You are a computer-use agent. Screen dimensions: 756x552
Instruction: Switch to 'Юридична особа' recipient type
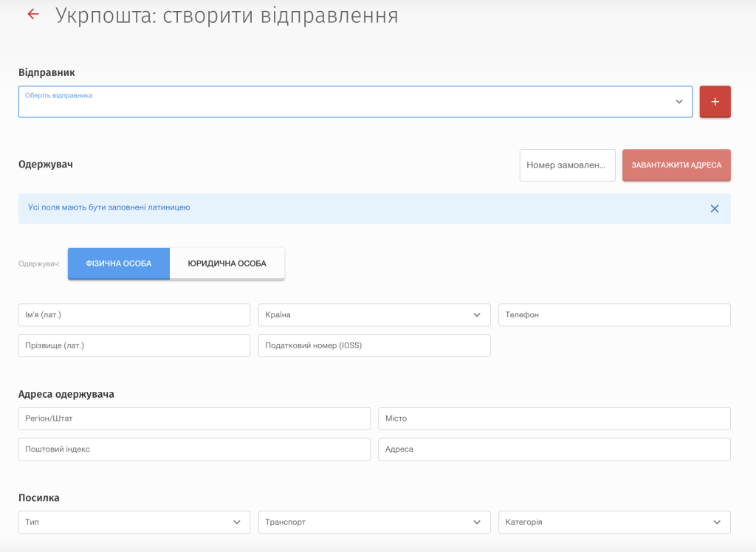227,263
